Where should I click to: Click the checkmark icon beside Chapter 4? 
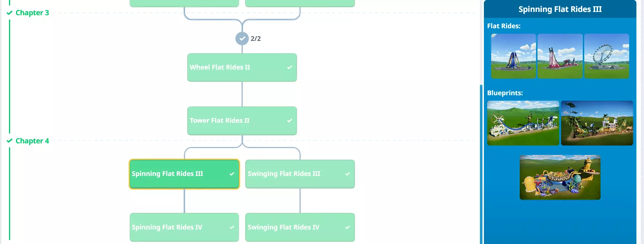[9, 141]
